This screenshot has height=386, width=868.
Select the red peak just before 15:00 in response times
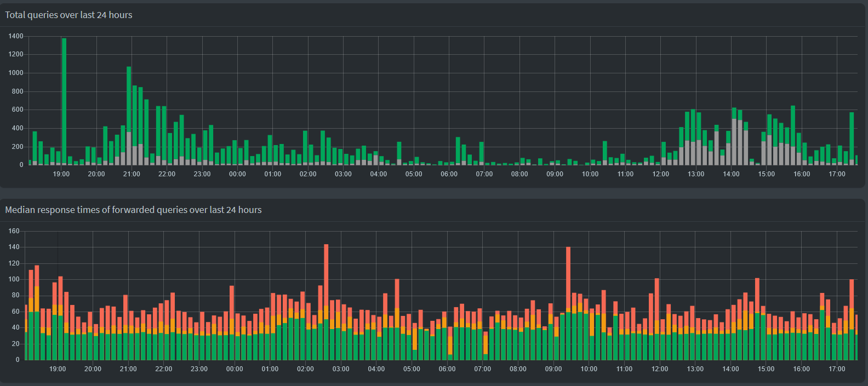coord(757,296)
